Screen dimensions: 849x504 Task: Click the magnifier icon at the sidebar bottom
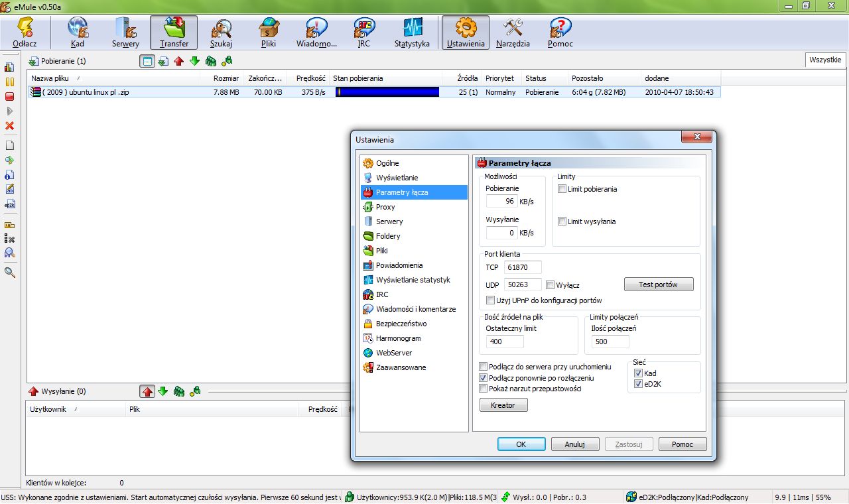(x=9, y=272)
